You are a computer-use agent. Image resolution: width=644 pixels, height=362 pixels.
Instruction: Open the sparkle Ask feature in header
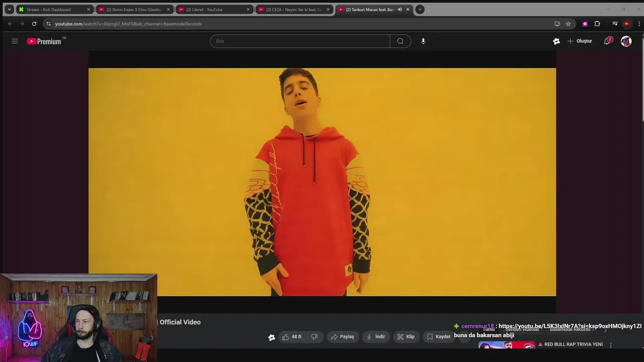(x=556, y=41)
